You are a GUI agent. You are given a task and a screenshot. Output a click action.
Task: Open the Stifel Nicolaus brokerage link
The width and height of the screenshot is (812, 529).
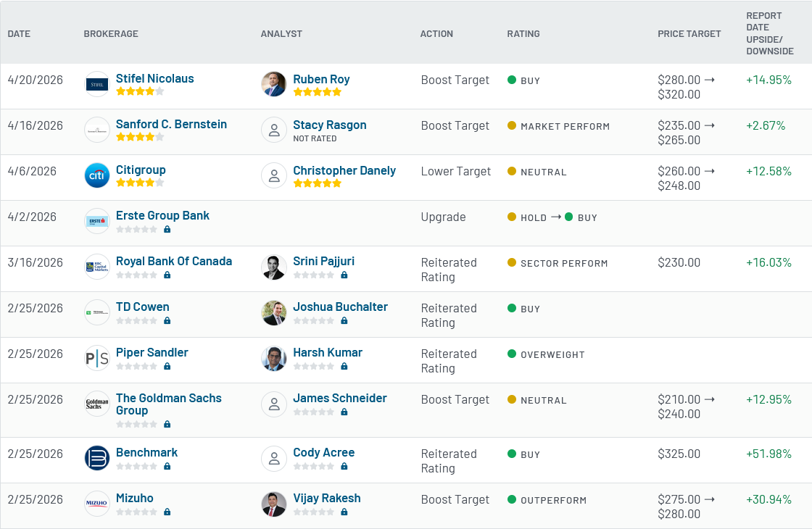point(155,79)
